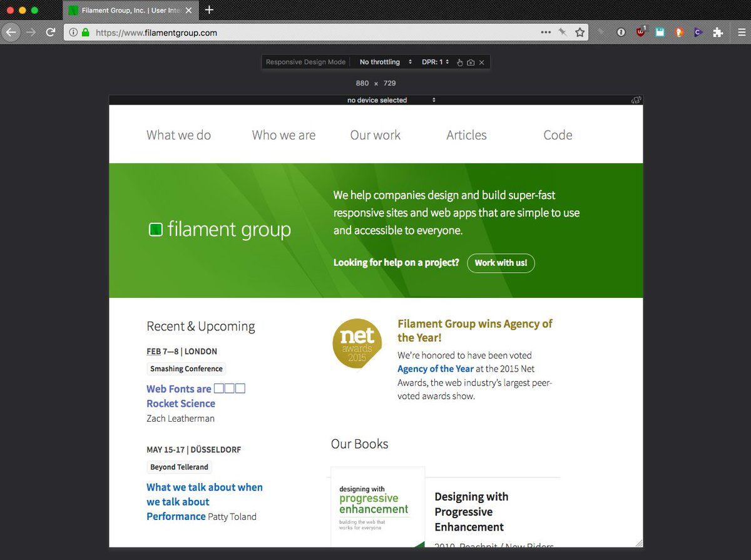Open a new browser tab
Screen dimensions: 751x560
209,10
